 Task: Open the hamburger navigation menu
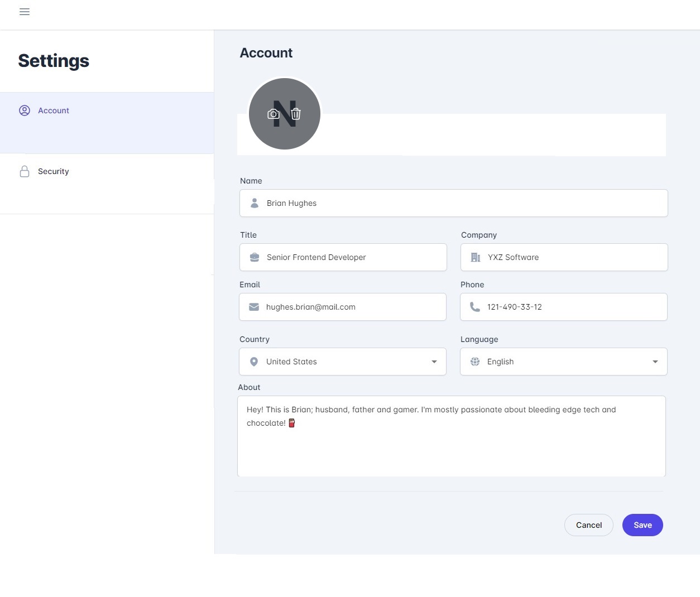click(x=25, y=12)
